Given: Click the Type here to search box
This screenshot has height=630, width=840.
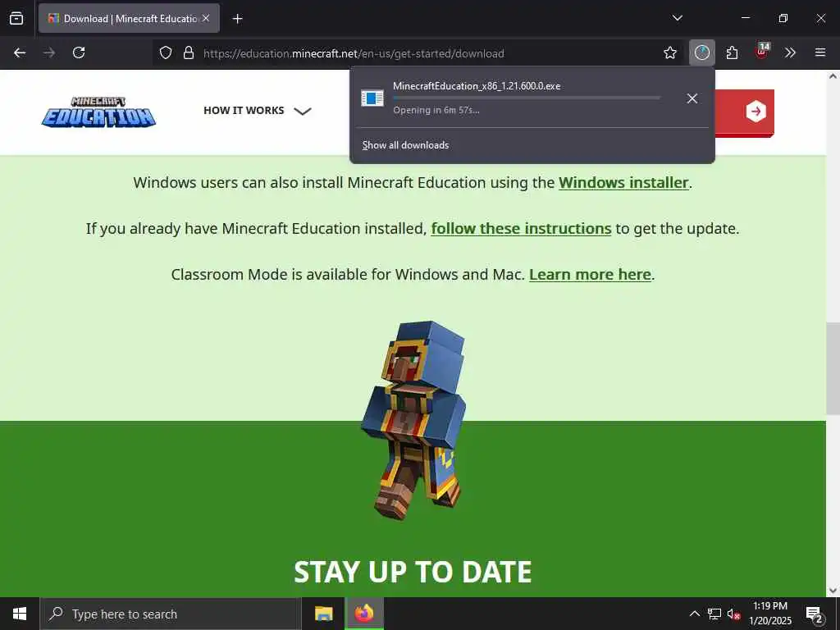Looking at the screenshot, I should [x=171, y=614].
